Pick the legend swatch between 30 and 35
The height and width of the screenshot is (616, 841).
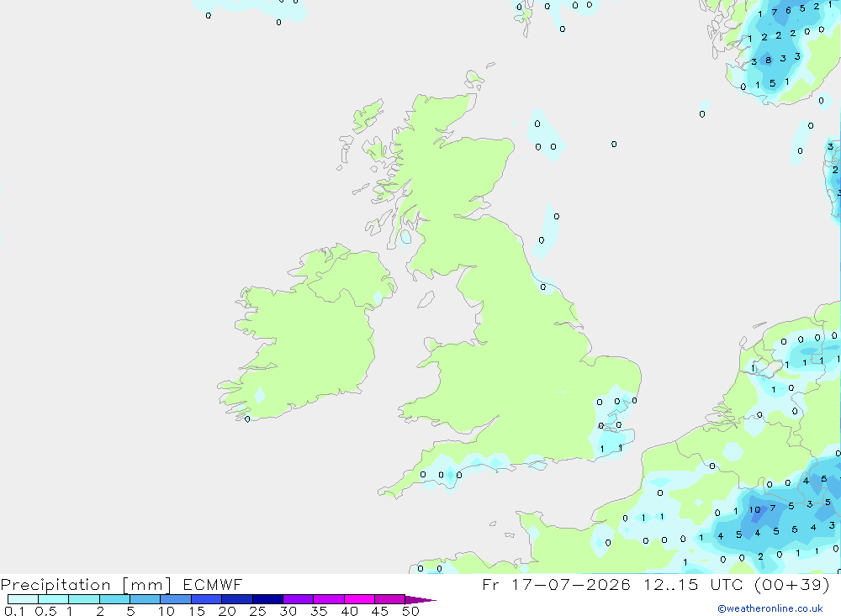point(298,599)
